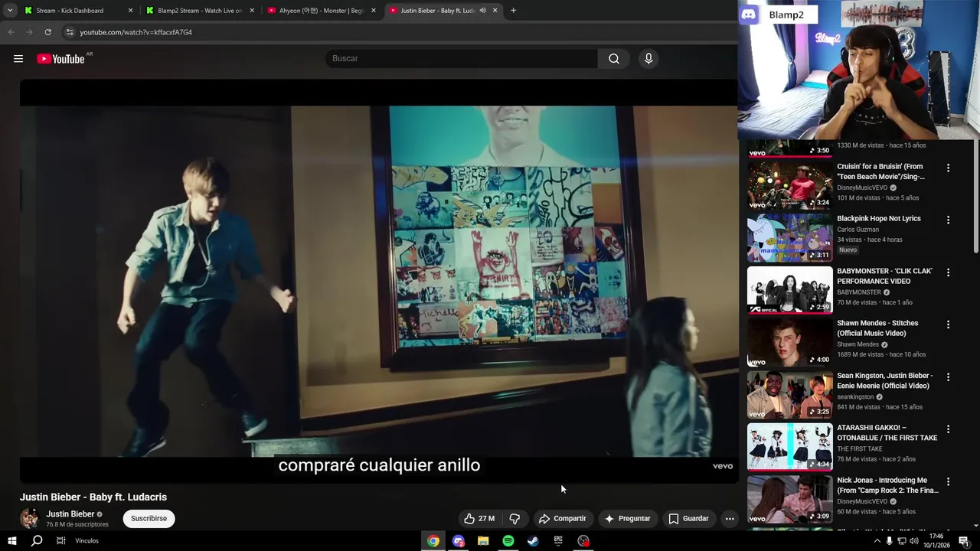Screen dimensions: 980x551
Task: Click THE FIRST TAKE channel name
Action: [860, 449]
